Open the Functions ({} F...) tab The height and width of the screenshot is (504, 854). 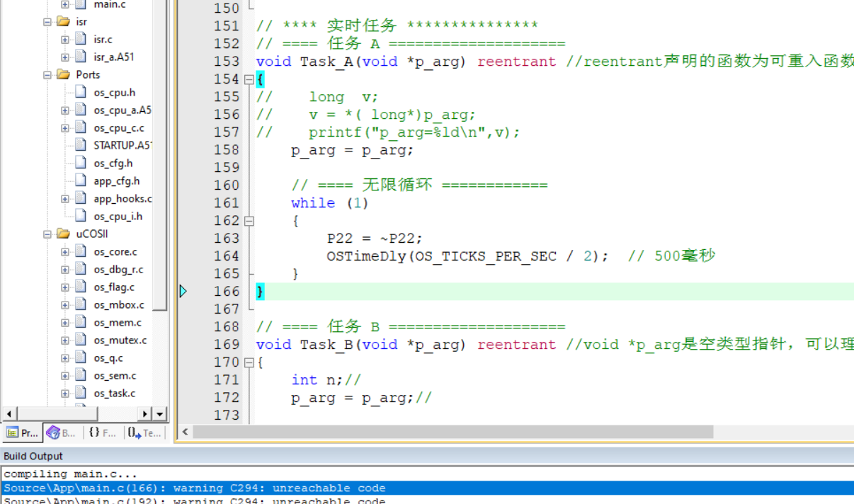pyautogui.click(x=103, y=433)
